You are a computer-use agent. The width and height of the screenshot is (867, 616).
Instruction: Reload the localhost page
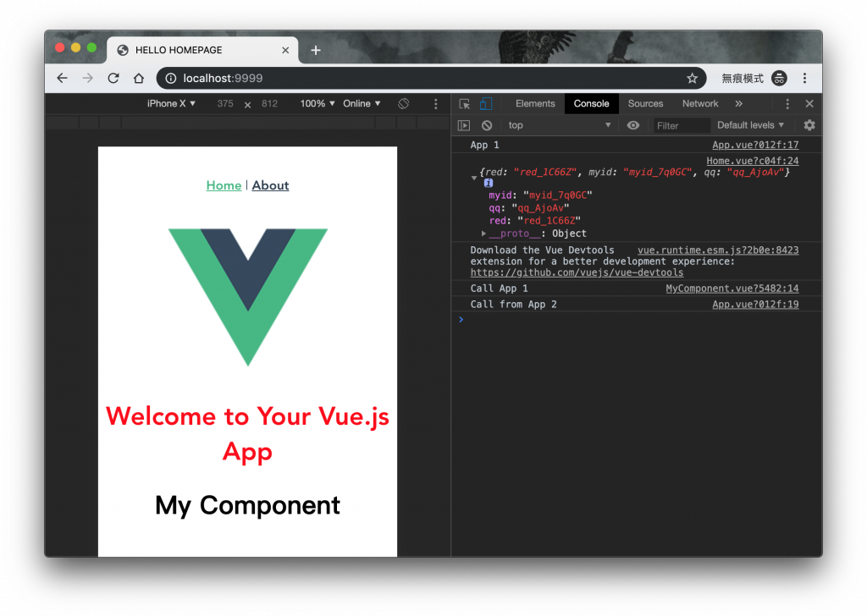click(113, 79)
